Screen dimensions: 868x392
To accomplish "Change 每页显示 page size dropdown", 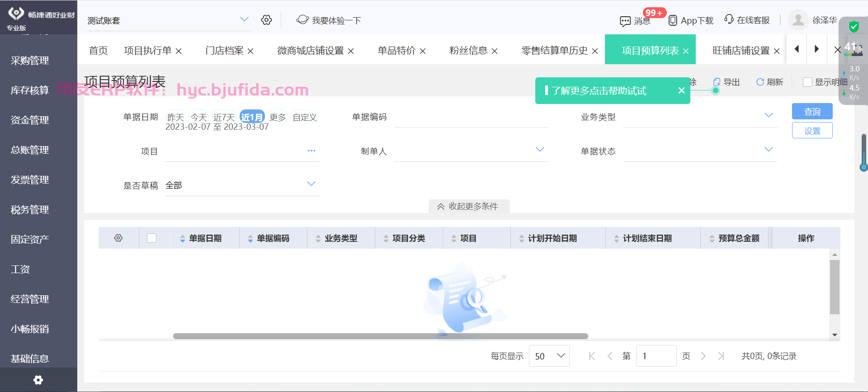I will click(x=549, y=356).
